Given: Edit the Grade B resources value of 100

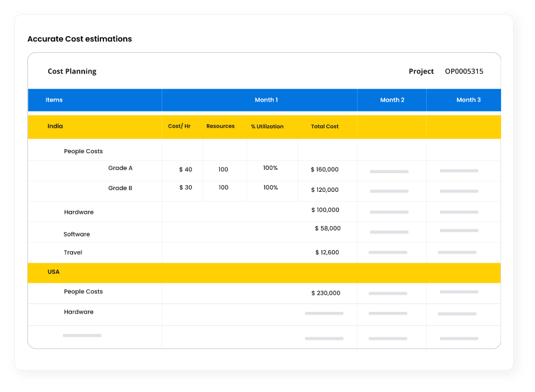Looking at the screenshot, I should click(223, 188).
